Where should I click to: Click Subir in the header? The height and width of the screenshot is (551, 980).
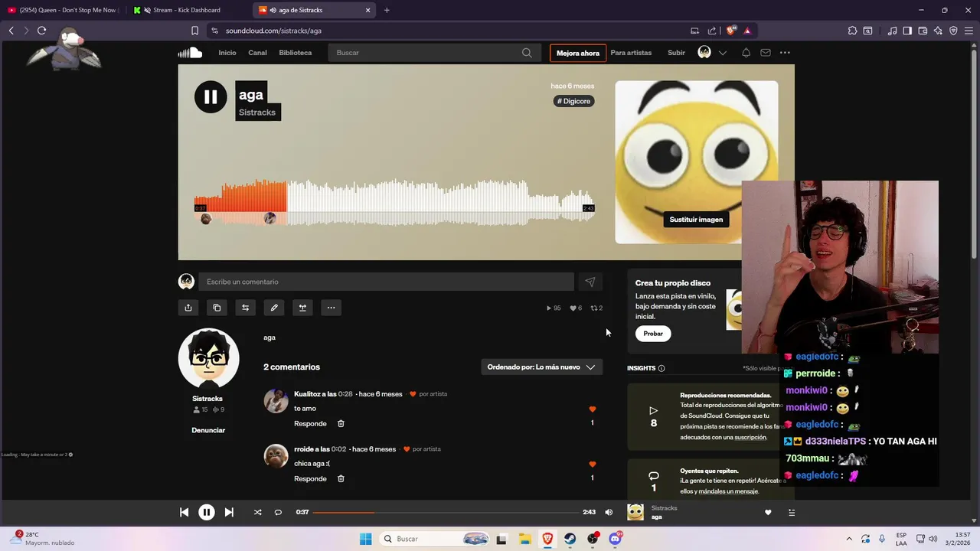[x=676, y=53]
